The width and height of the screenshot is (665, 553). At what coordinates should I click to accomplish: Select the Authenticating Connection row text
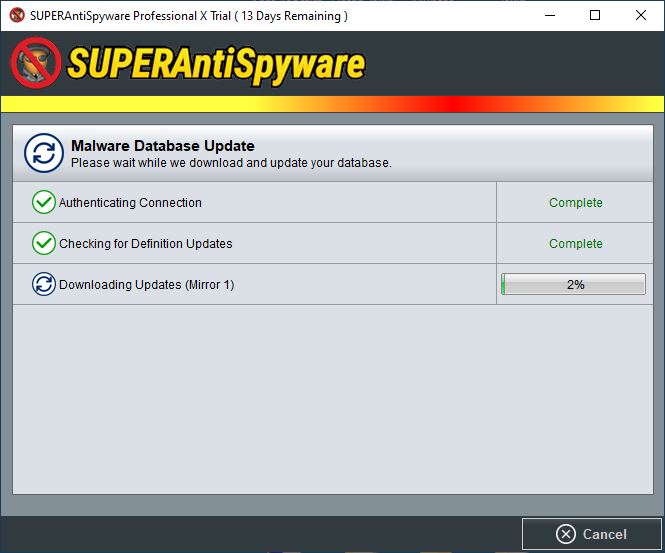[x=130, y=203]
